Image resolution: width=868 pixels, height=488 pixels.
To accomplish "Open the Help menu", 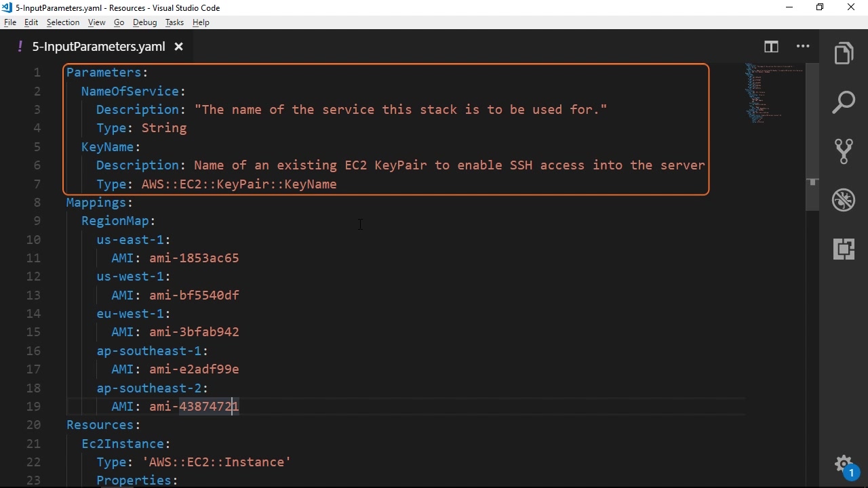I will coord(201,22).
